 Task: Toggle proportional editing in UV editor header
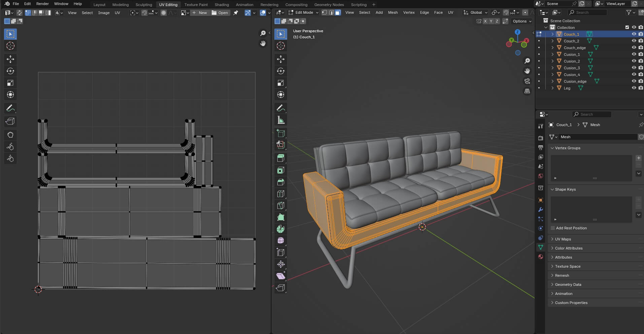coord(164,13)
